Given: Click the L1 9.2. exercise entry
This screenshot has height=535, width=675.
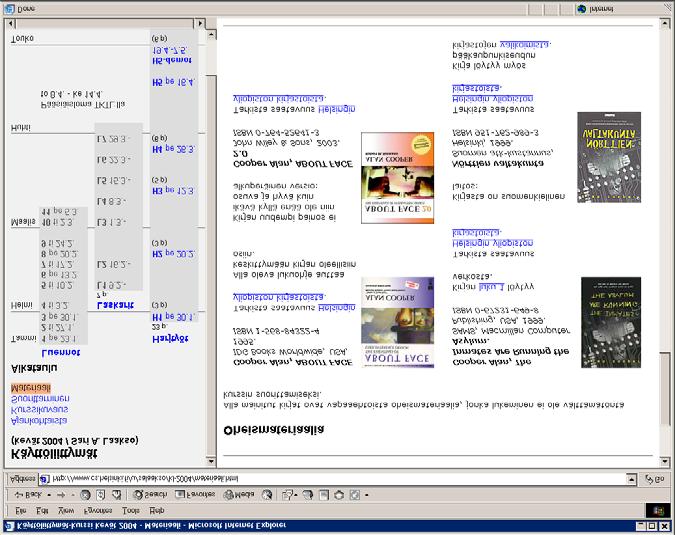Looking at the screenshot, I should (112, 285).
